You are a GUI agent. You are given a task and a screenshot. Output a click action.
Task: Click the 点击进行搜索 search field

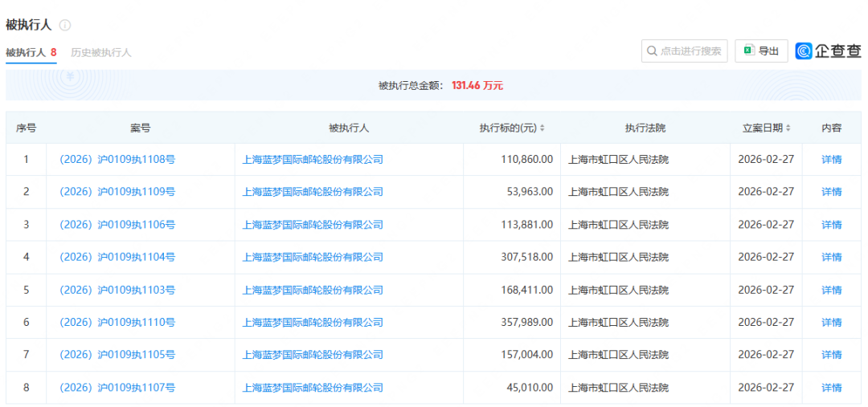690,51
